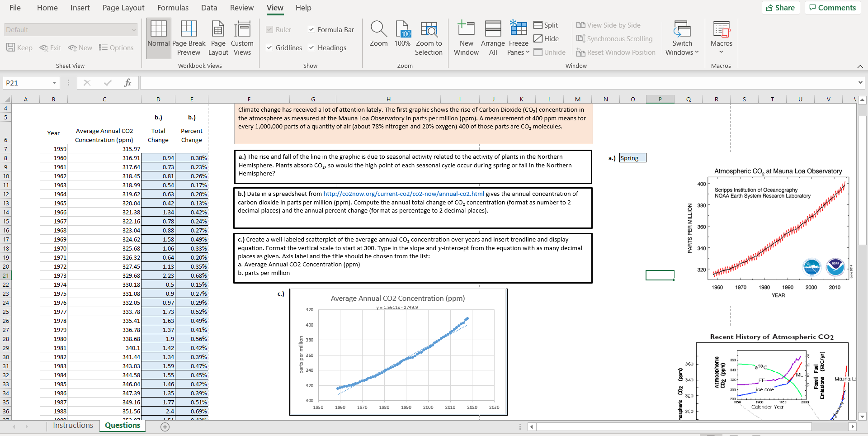868x436 pixels.
Task: Uncheck the Gridlines checkbox
Action: point(269,47)
